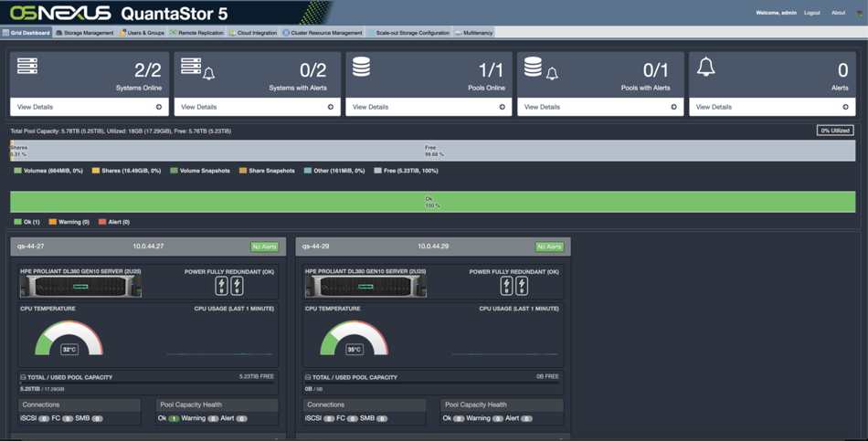Screen dimensions: 868x441
Task: Open Scale-out Storage Configuration tab
Action: coord(408,33)
